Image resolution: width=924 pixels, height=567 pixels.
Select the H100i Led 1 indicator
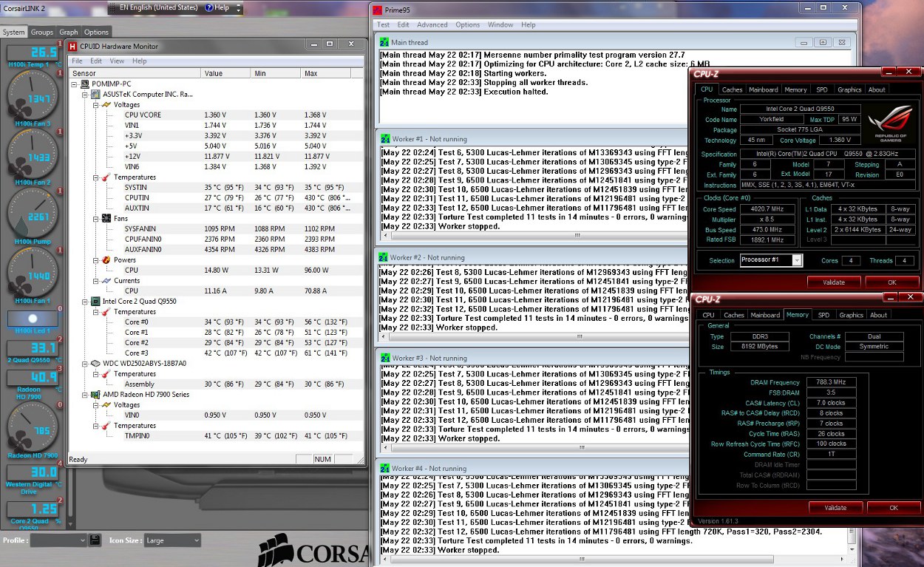(33, 318)
